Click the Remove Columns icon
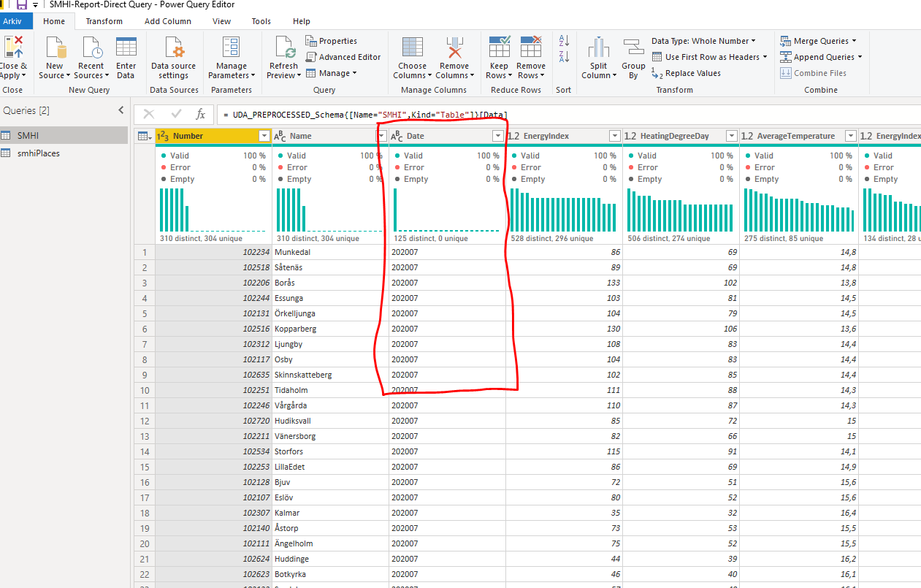Image resolution: width=921 pixels, height=588 pixels. pos(455,47)
